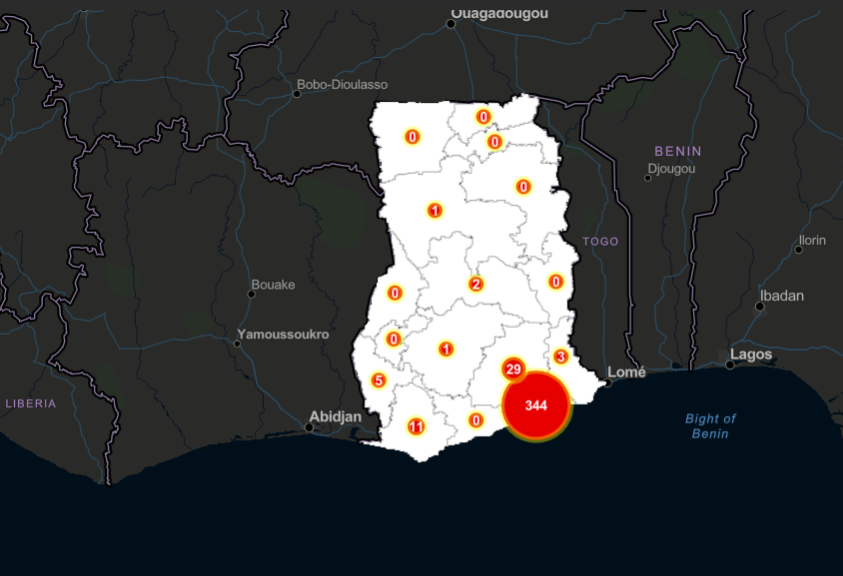Image resolution: width=843 pixels, height=576 pixels.
Task: Click the 11 cluster marker
Action: [x=416, y=427]
